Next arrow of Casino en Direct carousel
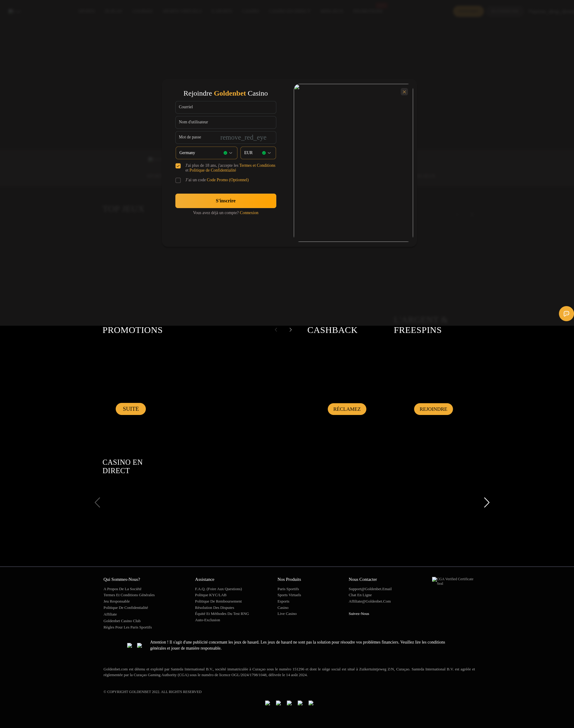This screenshot has width=574, height=728. (487, 503)
